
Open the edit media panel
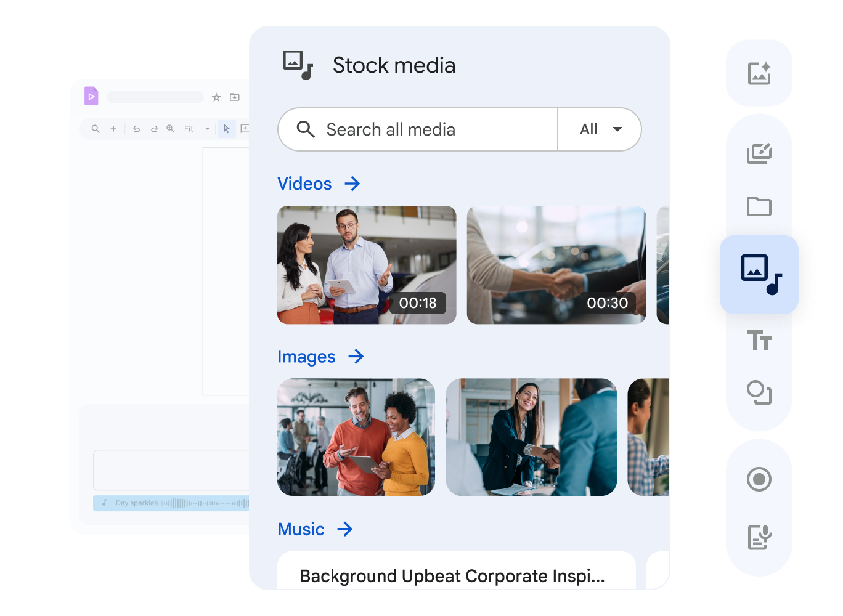(x=759, y=153)
